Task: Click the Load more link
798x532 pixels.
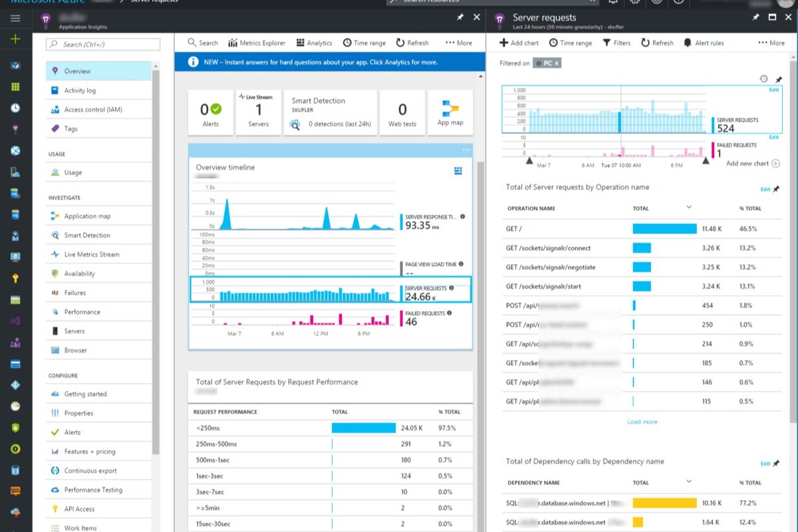Action: coord(642,422)
